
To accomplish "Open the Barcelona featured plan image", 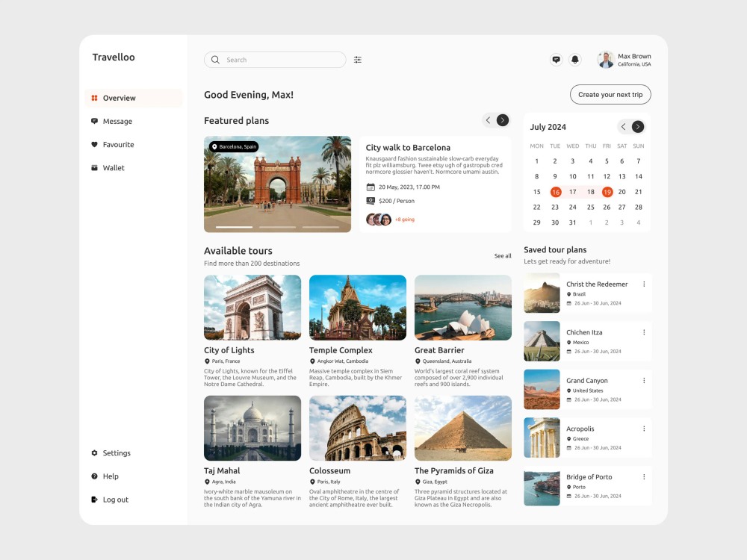I will (277, 184).
